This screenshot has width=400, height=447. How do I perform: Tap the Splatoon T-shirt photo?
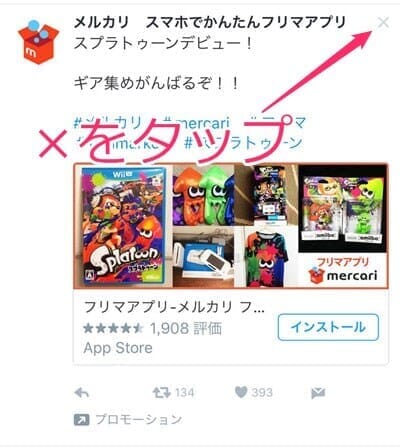(266, 257)
